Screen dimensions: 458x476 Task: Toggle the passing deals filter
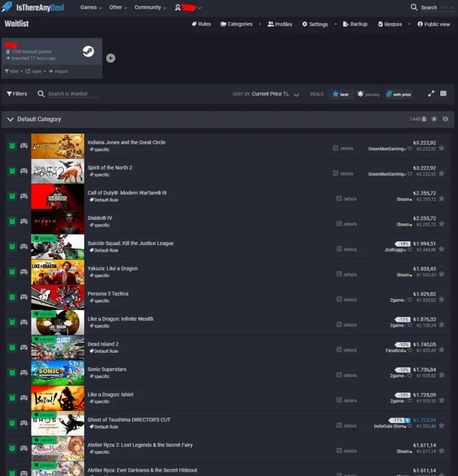368,94
